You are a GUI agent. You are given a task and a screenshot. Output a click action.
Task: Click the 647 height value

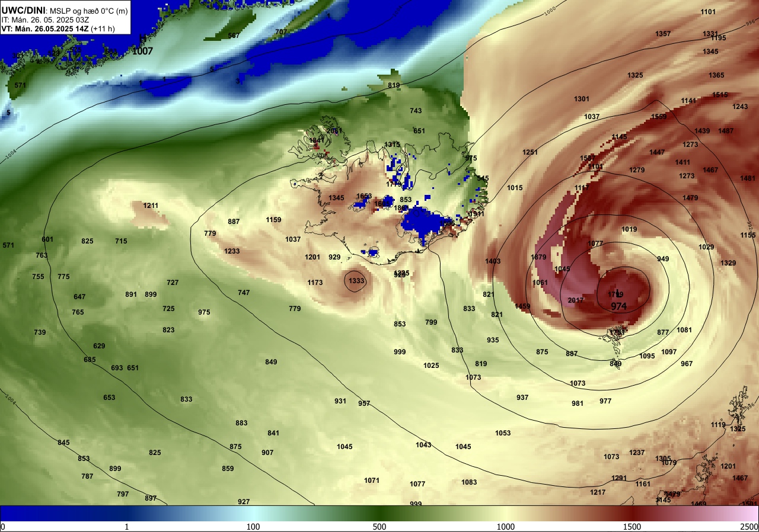[79, 297]
